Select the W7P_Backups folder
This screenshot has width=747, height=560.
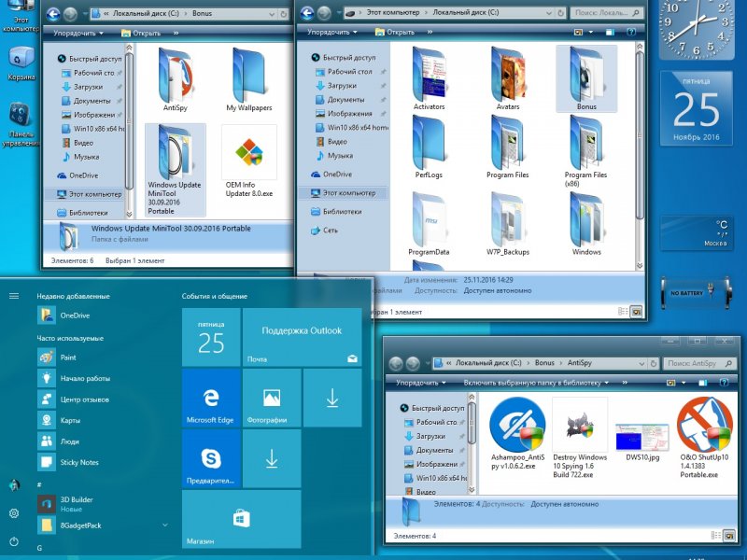(x=508, y=224)
